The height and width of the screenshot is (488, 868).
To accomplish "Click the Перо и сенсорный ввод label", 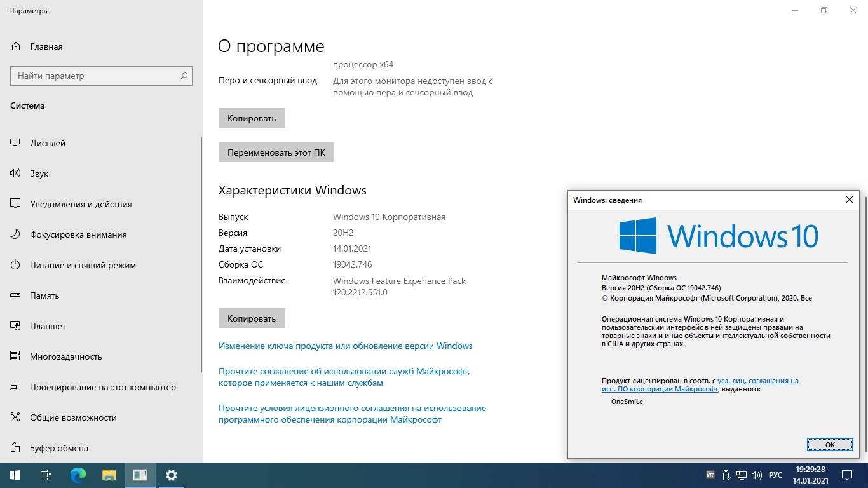I will click(268, 81).
